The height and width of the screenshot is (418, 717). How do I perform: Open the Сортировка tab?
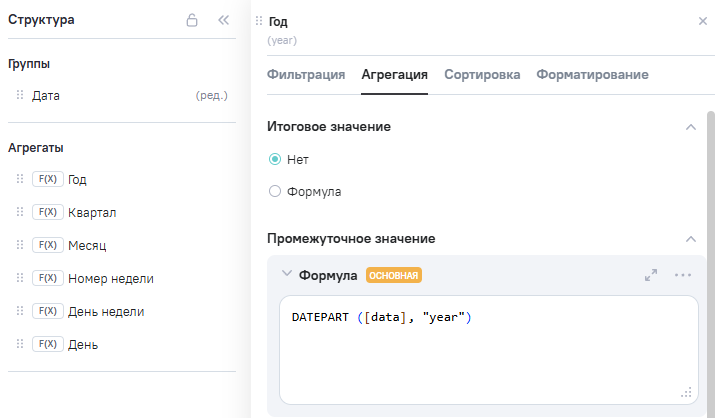[x=482, y=74]
